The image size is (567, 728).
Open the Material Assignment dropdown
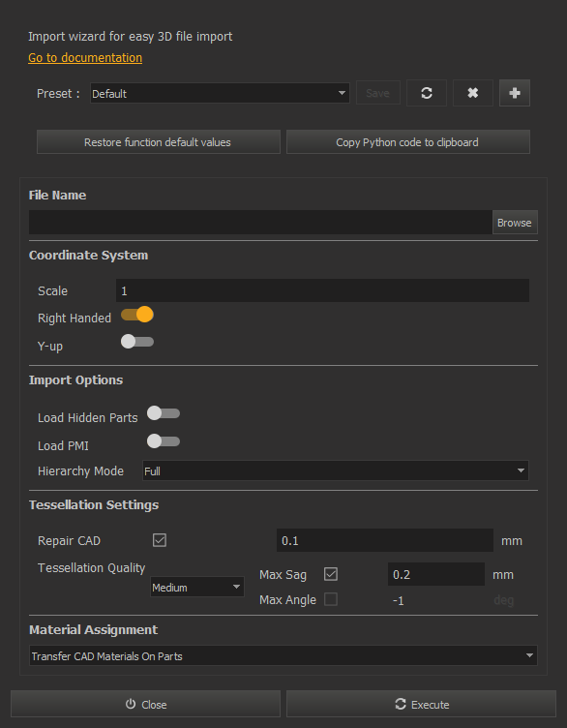(x=283, y=655)
